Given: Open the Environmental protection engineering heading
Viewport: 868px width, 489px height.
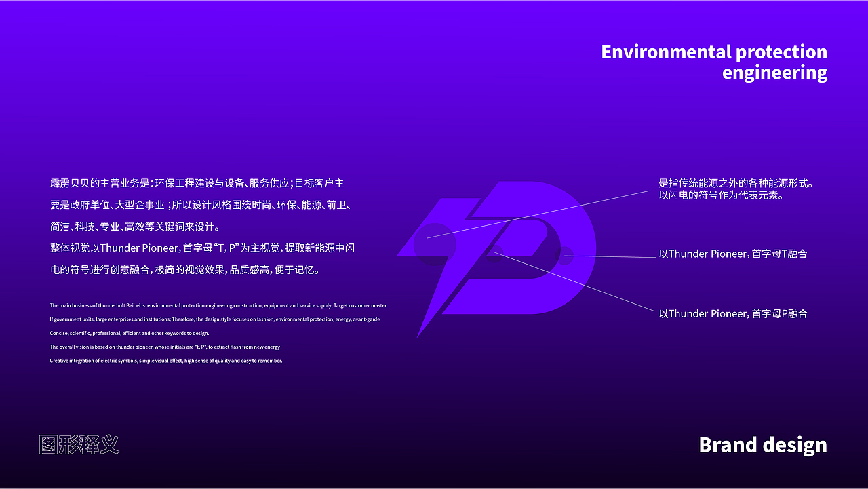Looking at the screenshot, I should [714, 61].
